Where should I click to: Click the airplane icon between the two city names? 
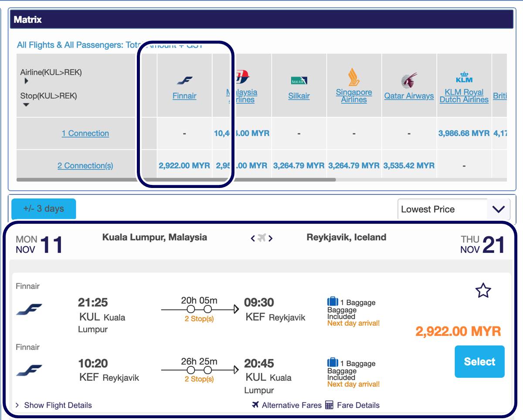(x=261, y=238)
